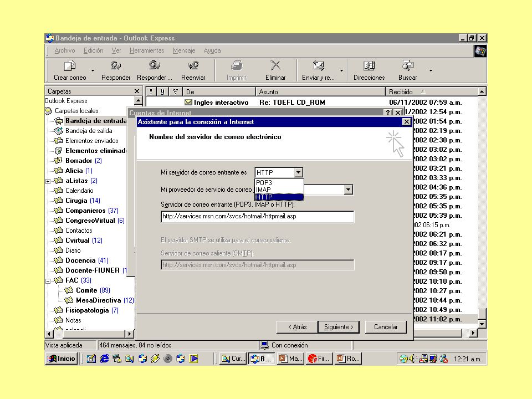This screenshot has height=399, width=532.
Task: Click the Contactos folder icon
Action: (x=59, y=231)
